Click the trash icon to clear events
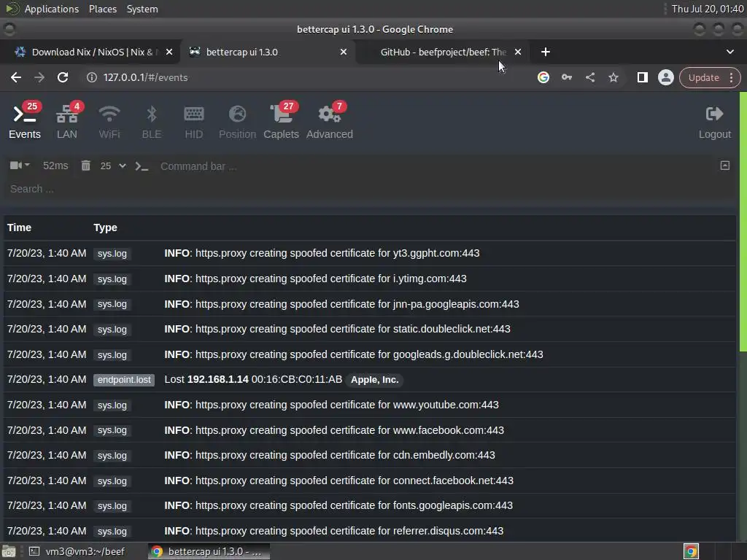This screenshot has height=560, width=747. (86, 166)
